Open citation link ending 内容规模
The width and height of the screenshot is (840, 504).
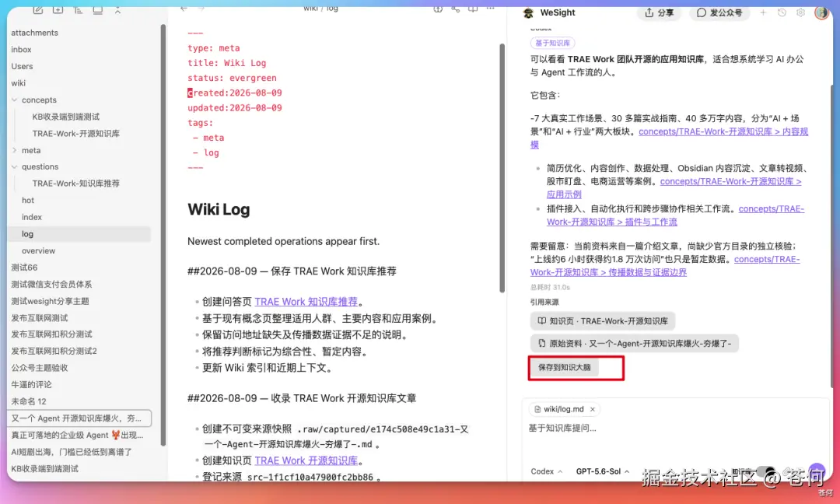point(723,131)
